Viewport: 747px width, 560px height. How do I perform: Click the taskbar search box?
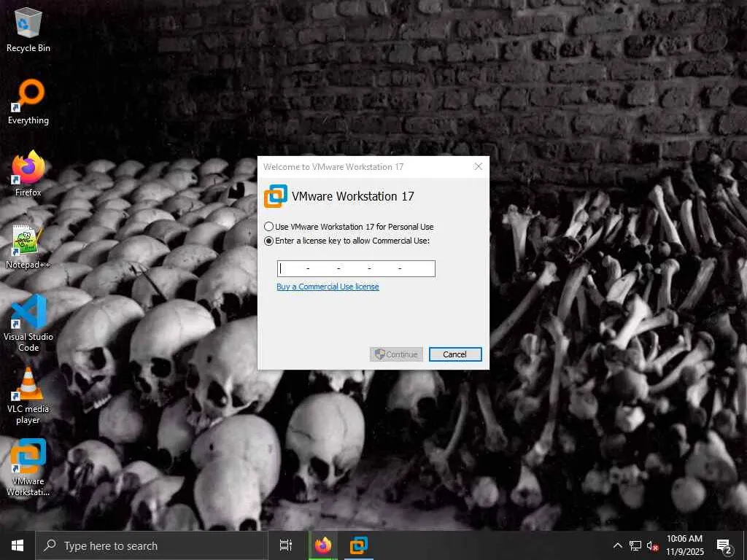pos(152,545)
